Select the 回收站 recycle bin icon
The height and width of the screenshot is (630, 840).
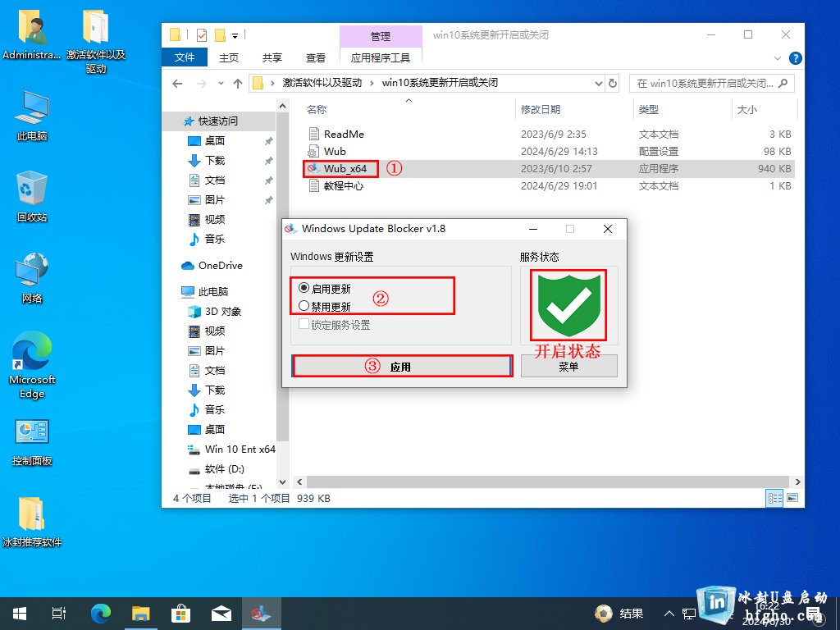click(x=32, y=197)
